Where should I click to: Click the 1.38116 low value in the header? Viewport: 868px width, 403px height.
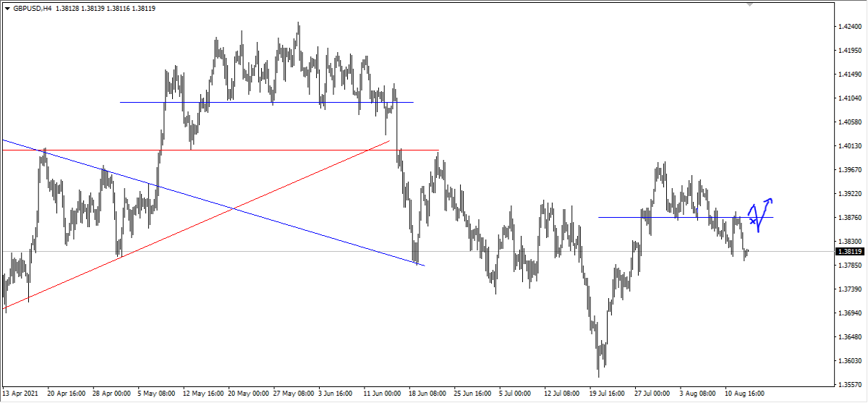click(x=117, y=9)
